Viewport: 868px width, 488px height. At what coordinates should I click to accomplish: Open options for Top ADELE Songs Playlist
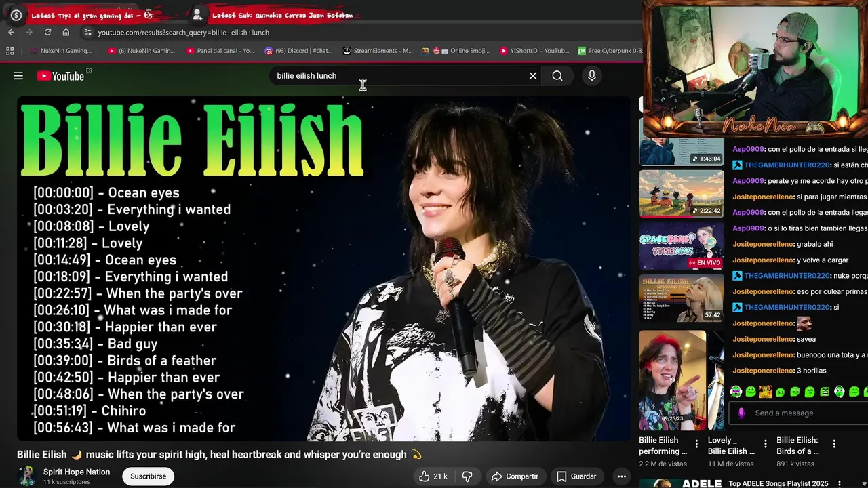[840, 484]
